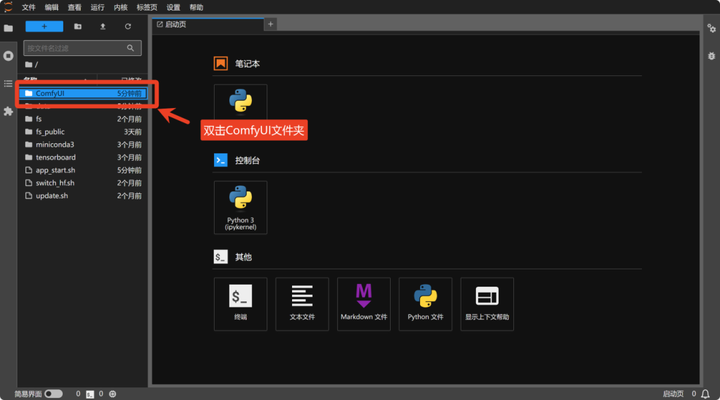Screen dimensions: 720x400
Task: Click the terminal count icon in status bar
Action: (x=90, y=394)
